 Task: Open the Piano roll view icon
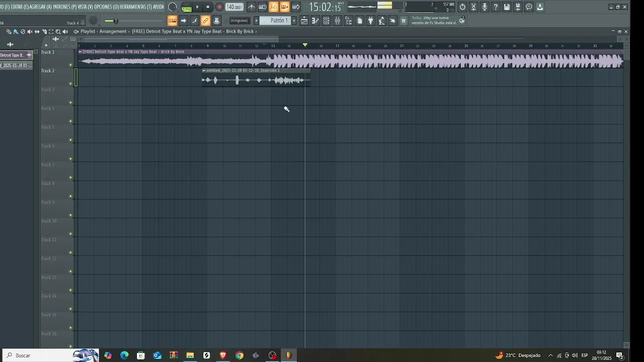tap(315, 21)
